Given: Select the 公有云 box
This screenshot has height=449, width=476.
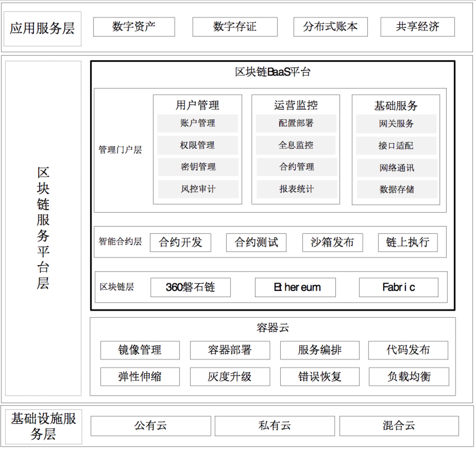Looking at the screenshot, I should pyautogui.click(x=151, y=426).
